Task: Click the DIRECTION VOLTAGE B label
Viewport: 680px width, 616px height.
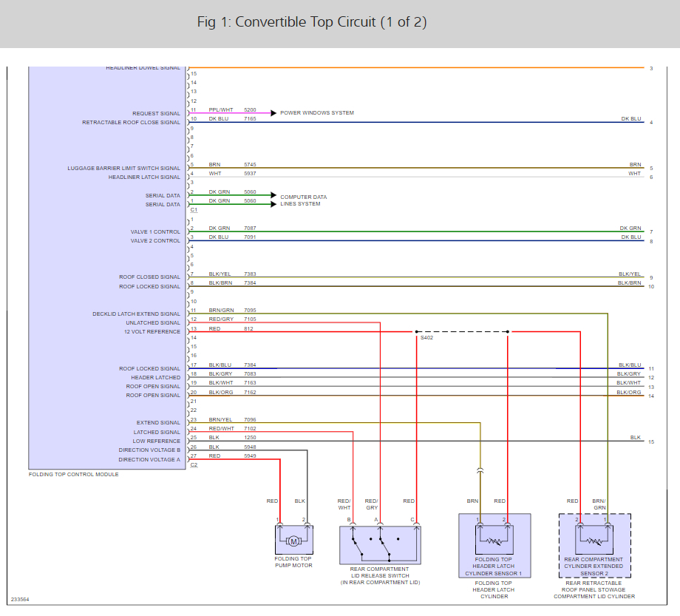Action: pos(149,450)
